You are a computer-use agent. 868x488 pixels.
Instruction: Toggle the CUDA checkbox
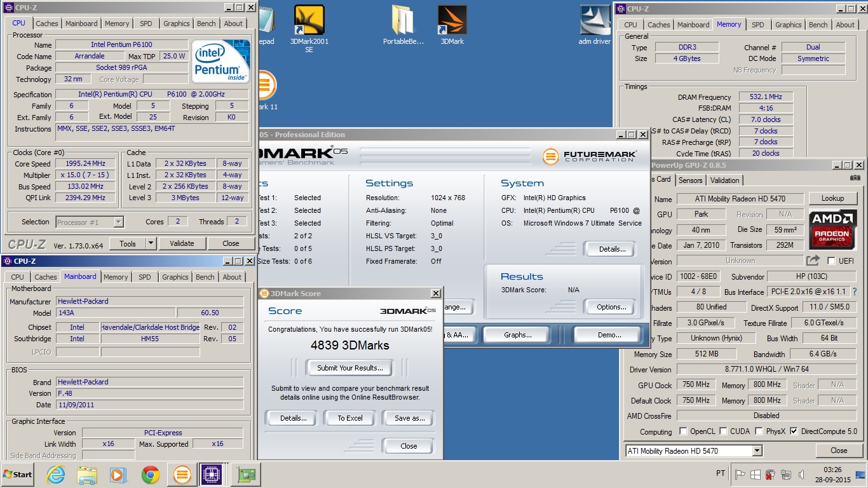click(723, 431)
